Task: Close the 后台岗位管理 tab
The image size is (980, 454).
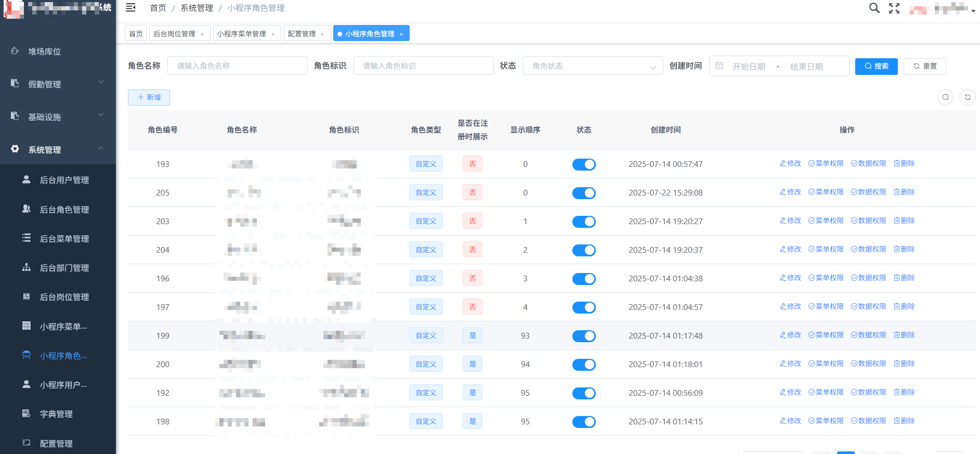Action: 202,34
